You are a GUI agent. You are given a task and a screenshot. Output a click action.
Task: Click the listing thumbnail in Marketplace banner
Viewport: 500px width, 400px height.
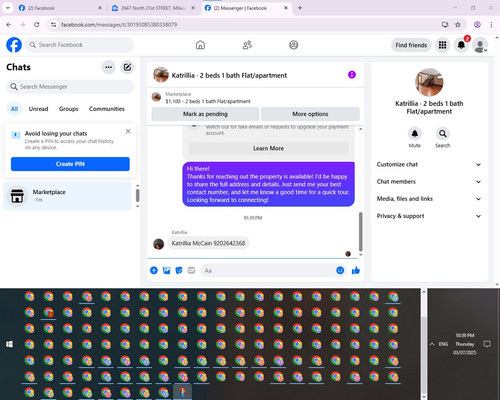pos(156,97)
